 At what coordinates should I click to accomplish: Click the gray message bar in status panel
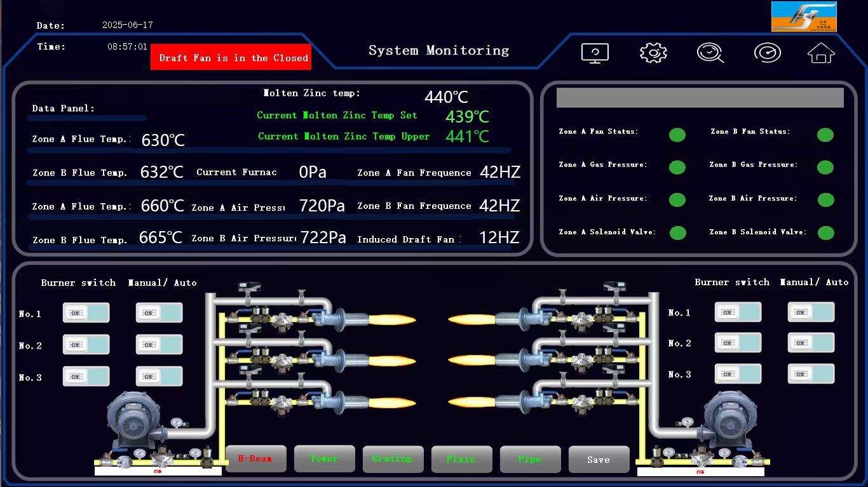coord(700,98)
